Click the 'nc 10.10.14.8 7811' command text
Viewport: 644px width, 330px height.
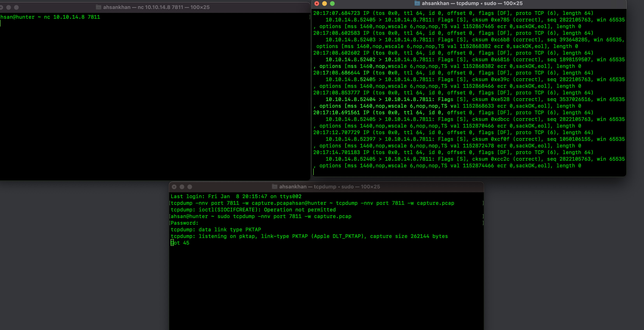72,17
